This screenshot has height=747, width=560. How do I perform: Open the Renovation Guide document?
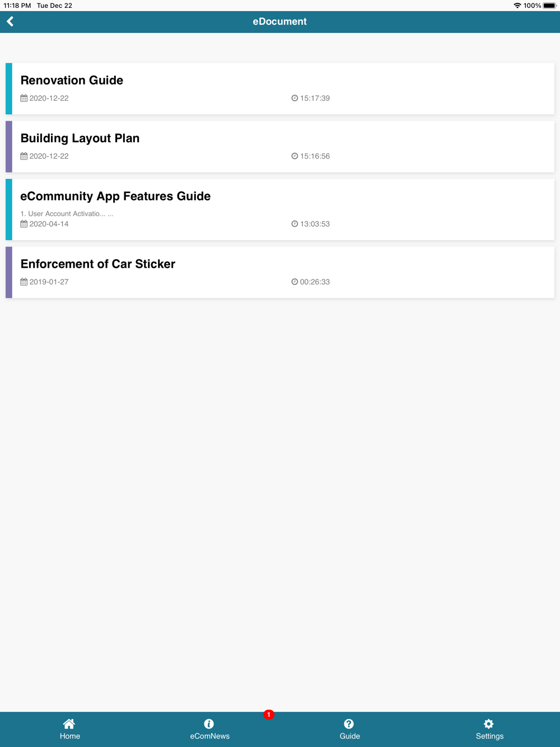point(72,80)
